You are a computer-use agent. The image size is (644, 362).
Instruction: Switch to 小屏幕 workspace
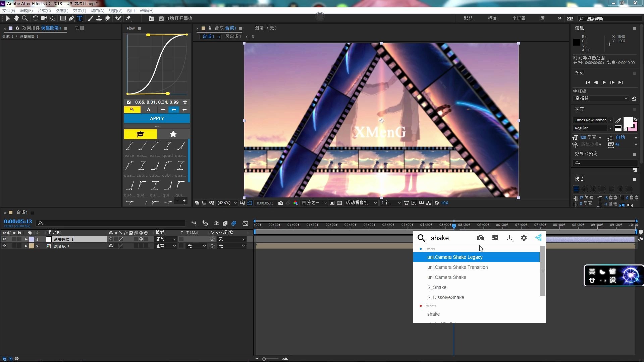tap(519, 18)
